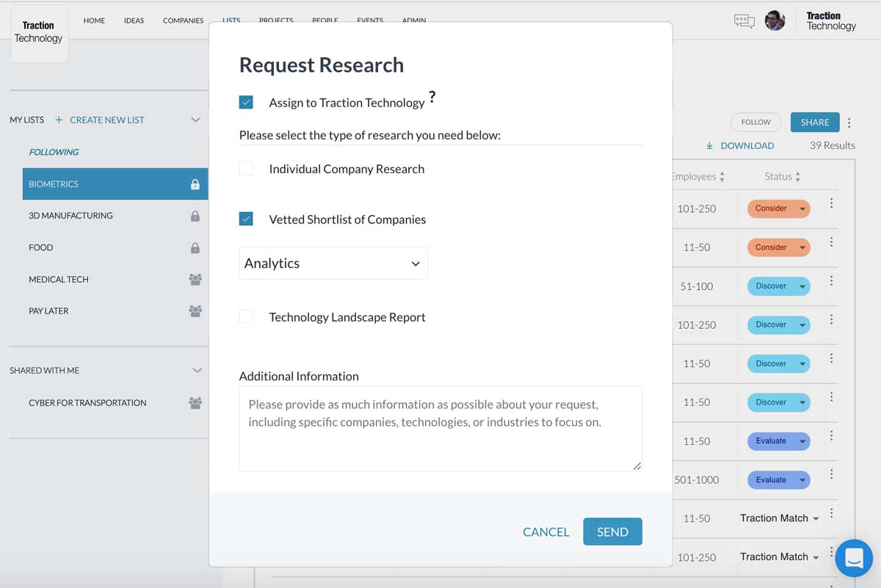Open the Intercom chat bubble

click(x=854, y=557)
